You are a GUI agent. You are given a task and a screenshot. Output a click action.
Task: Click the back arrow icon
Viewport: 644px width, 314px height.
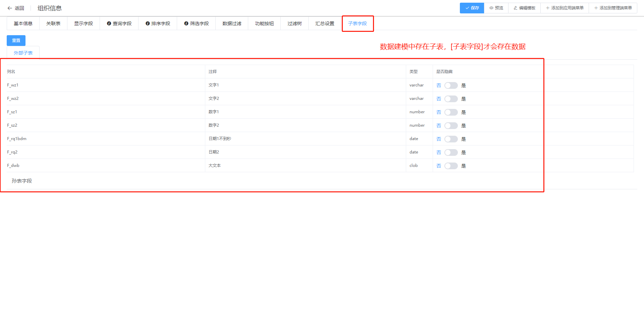pos(10,8)
